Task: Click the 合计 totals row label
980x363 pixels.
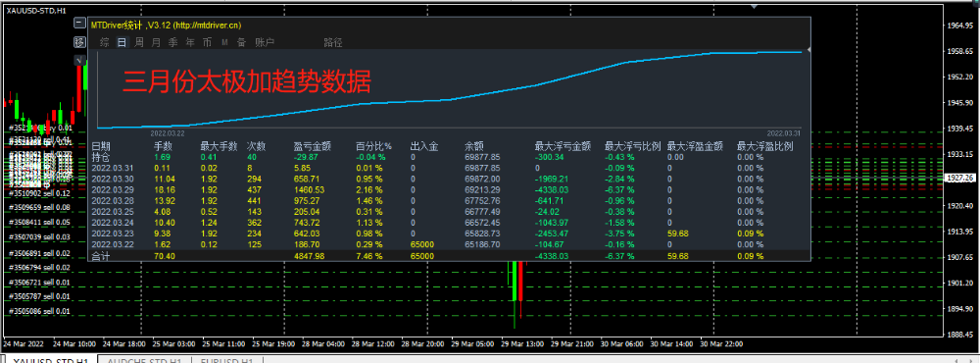Action: click(101, 256)
